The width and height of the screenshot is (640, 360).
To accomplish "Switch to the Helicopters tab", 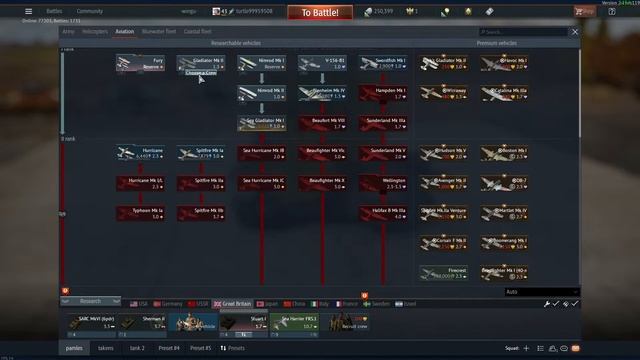I will pyautogui.click(x=95, y=31).
